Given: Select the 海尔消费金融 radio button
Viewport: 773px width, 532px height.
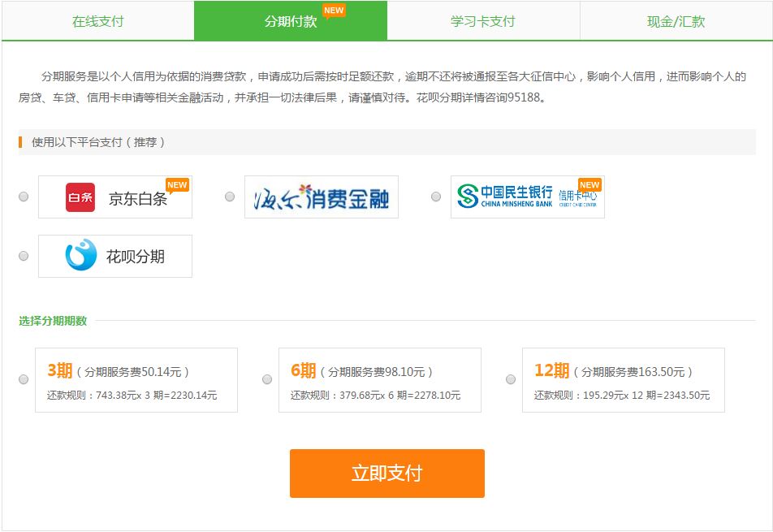Looking at the screenshot, I should (230, 197).
